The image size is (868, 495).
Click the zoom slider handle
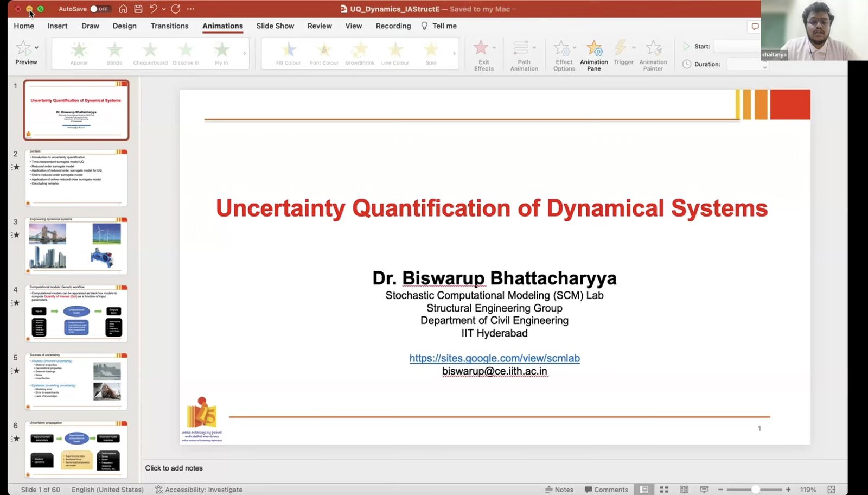(x=755, y=490)
